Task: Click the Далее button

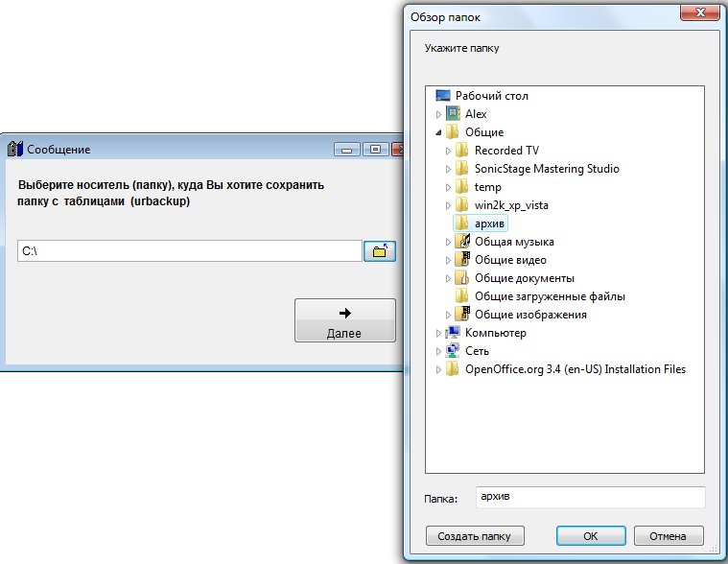Action: coord(345,320)
